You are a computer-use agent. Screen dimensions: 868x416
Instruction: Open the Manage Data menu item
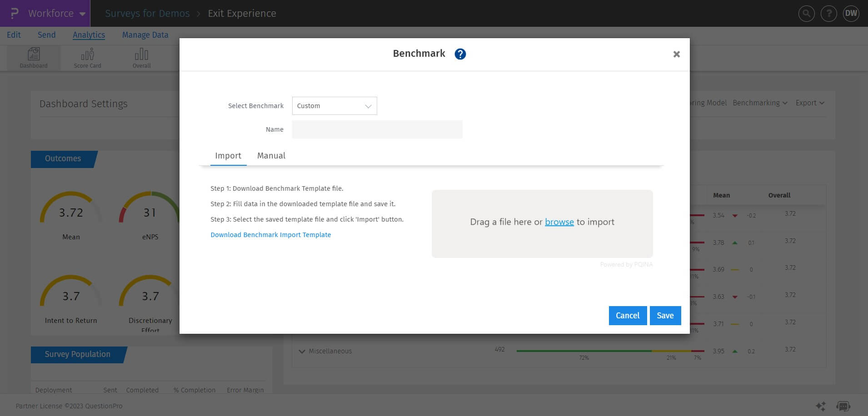[x=145, y=35]
